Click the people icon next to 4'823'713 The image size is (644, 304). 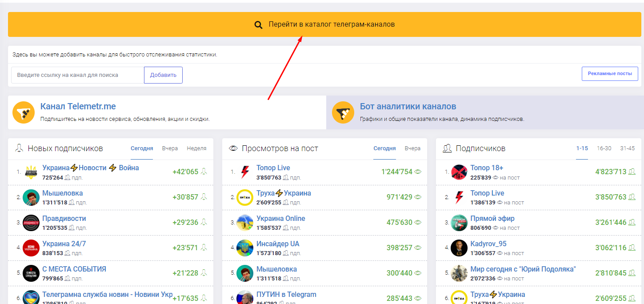pos(632,172)
